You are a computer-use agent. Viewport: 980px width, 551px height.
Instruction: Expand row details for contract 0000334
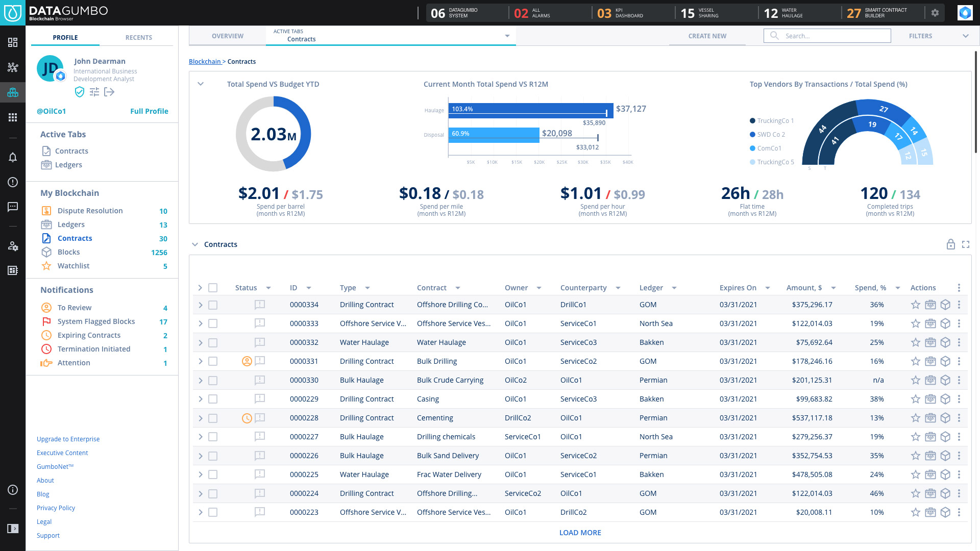[x=200, y=305]
